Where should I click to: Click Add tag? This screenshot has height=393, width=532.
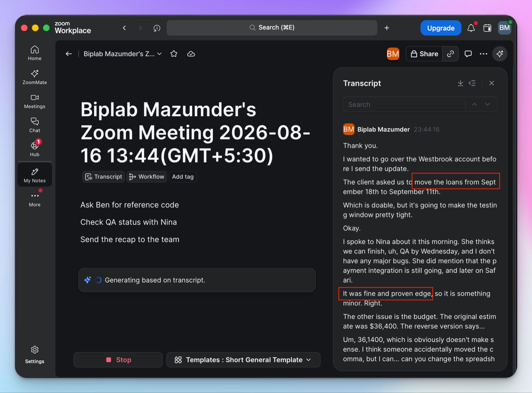(183, 177)
